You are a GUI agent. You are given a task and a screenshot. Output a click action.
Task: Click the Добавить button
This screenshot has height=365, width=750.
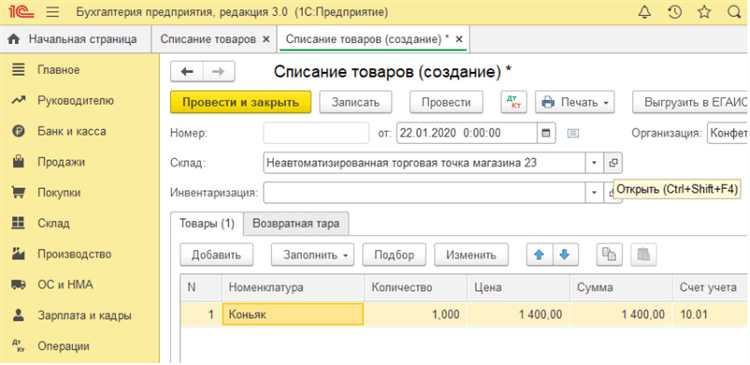click(x=216, y=255)
